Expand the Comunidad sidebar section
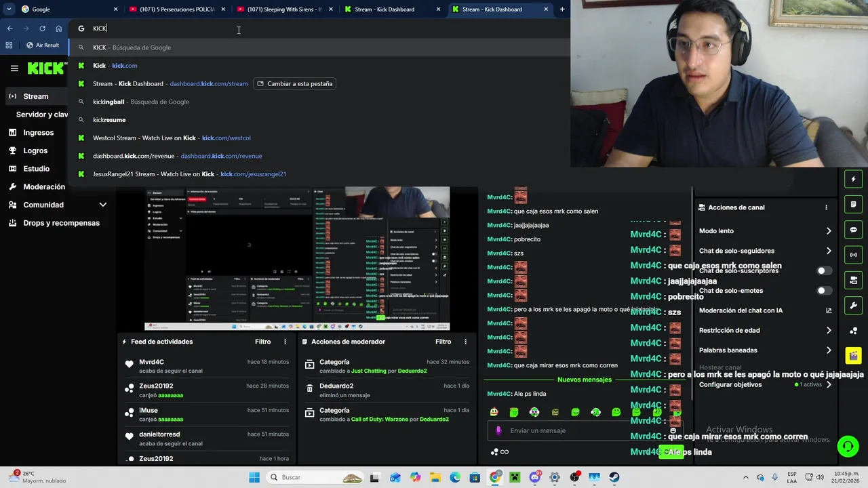This screenshot has height=488, width=868. pos(103,205)
